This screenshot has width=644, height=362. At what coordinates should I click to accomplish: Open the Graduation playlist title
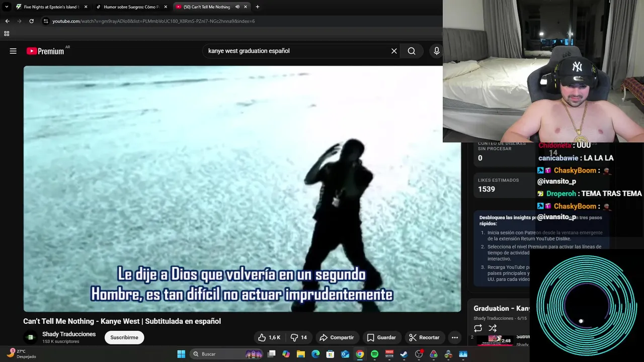click(x=502, y=308)
